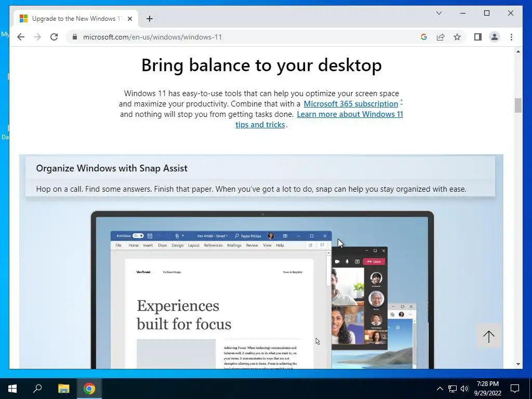The width and height of the screenshot is (532, 399).
Task: Open the Chrome profile avatar
Action: tap(495, 37)
